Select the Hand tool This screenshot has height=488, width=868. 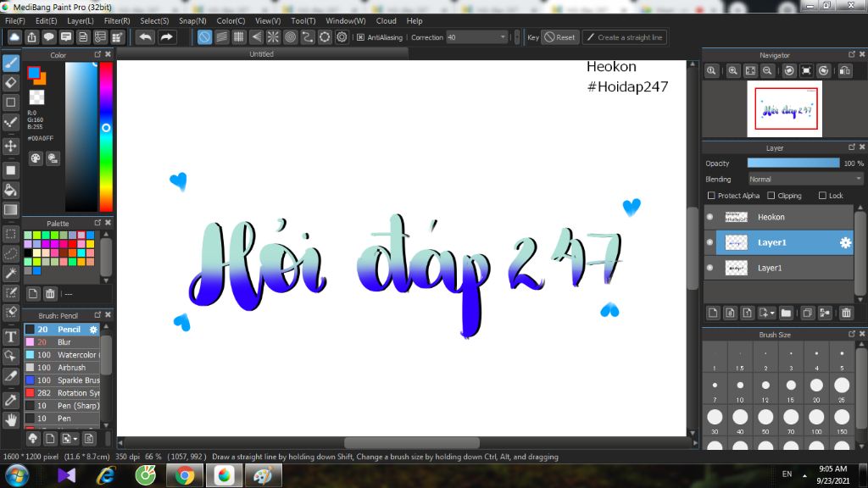pyautogui.click(x=10, y=420)
